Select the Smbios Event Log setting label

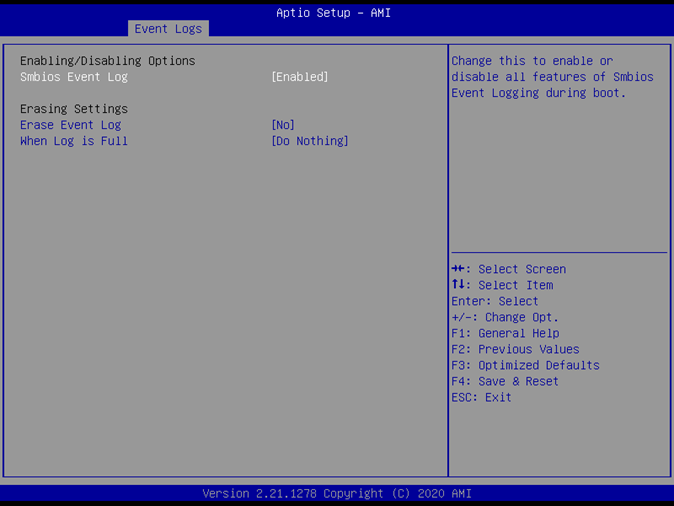[74, 77]
